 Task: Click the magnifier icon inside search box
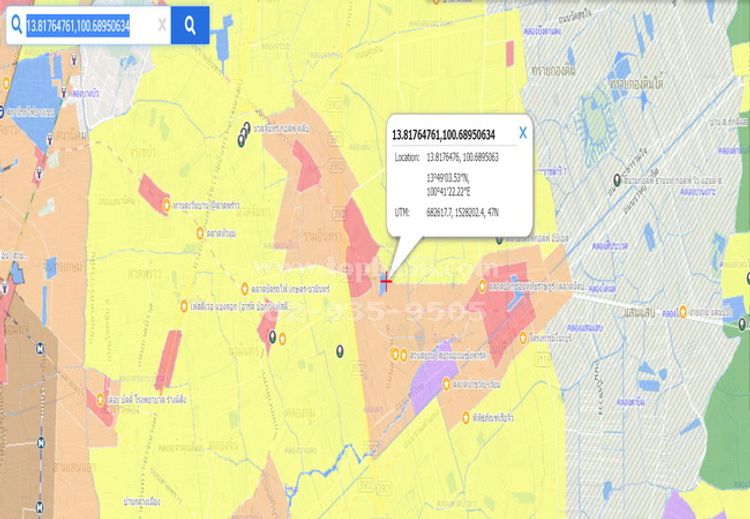[x=14, y=25]
